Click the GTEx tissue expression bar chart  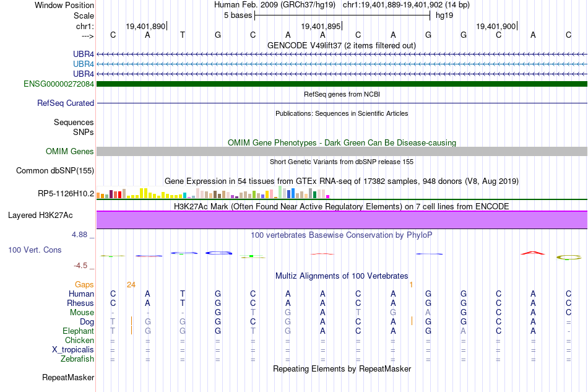(x=213, y=192)
